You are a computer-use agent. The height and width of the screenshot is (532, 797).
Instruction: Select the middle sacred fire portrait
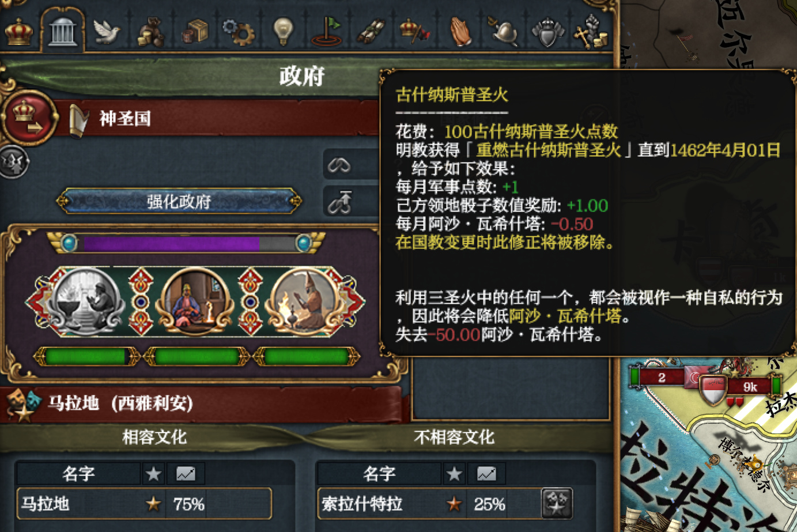[195, 301]
